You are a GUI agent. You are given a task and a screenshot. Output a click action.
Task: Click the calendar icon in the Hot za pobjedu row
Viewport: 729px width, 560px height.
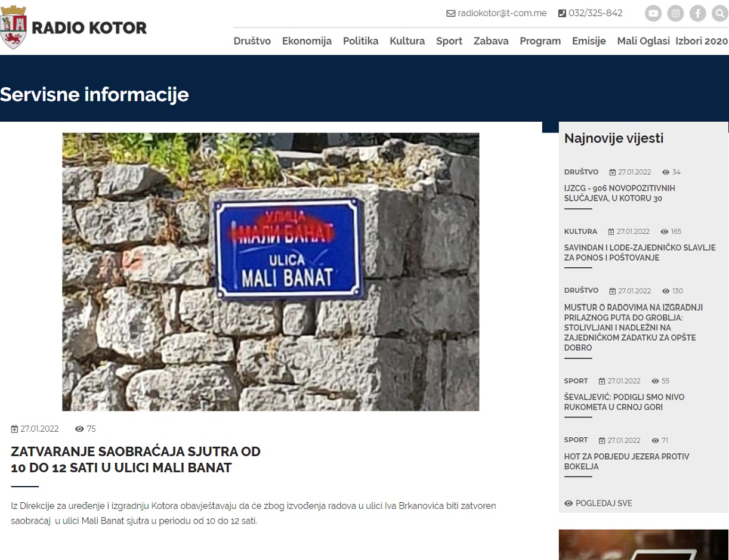coord(603,441)
